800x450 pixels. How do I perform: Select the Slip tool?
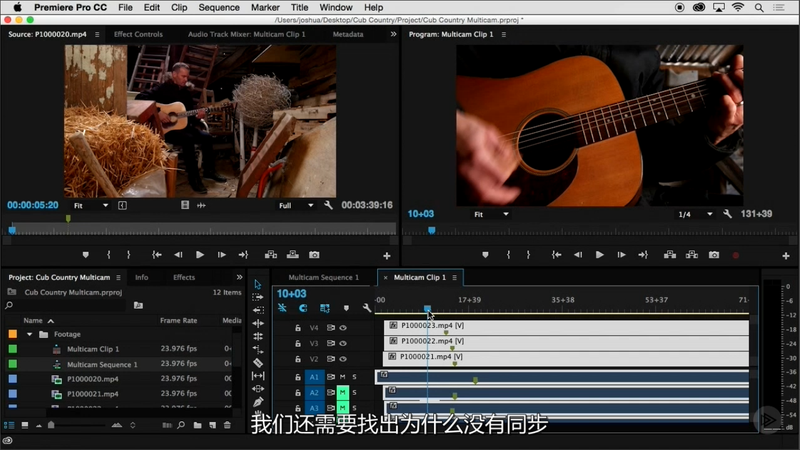coord(258,376)
